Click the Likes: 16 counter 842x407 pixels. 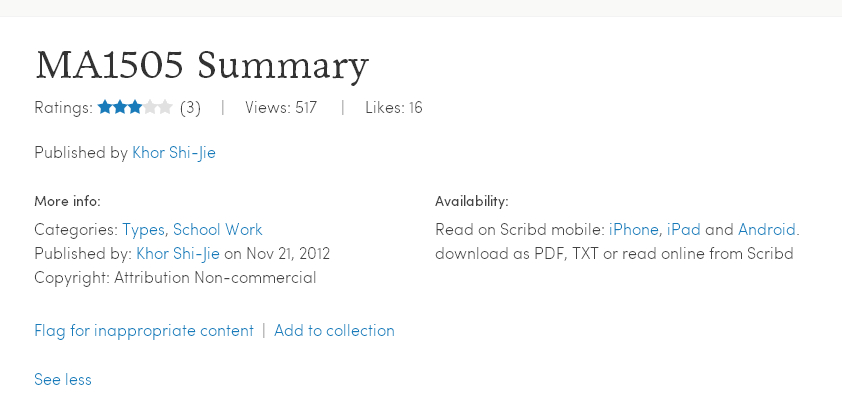(x=394, y=107)
